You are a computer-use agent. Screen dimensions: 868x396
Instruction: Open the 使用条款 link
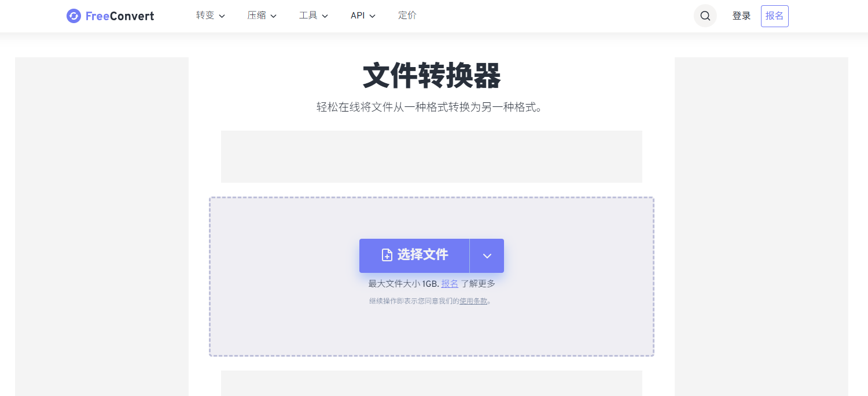click(473, 301)
